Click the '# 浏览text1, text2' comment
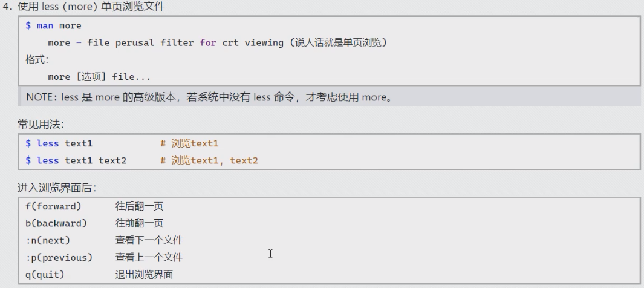The image size is (644, 288). (209, 160)
